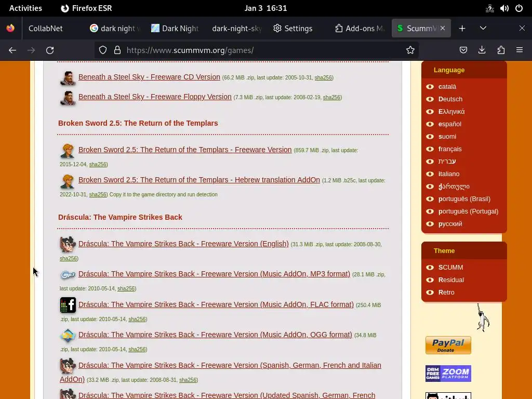Screen dimensions: 532x399
Task: Save page to Pocket
Action: [x=463, y=50]
